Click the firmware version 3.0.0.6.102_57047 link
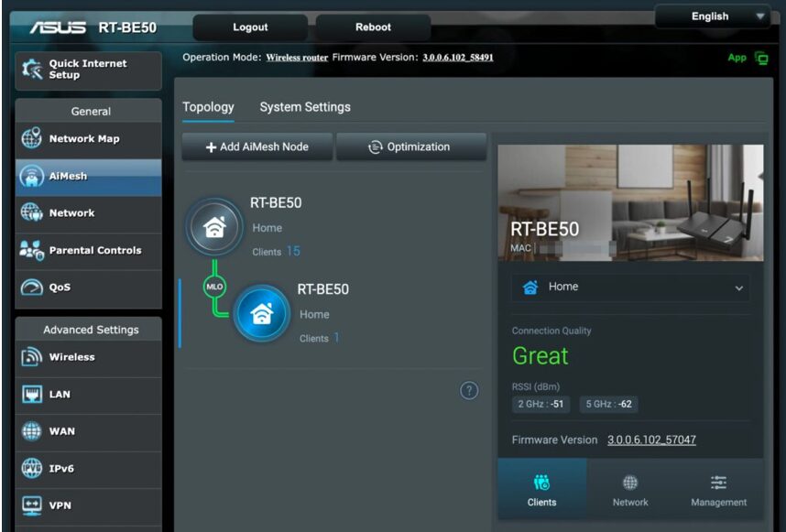The height and width of the screenshot is (532, 786). point(651,440)
